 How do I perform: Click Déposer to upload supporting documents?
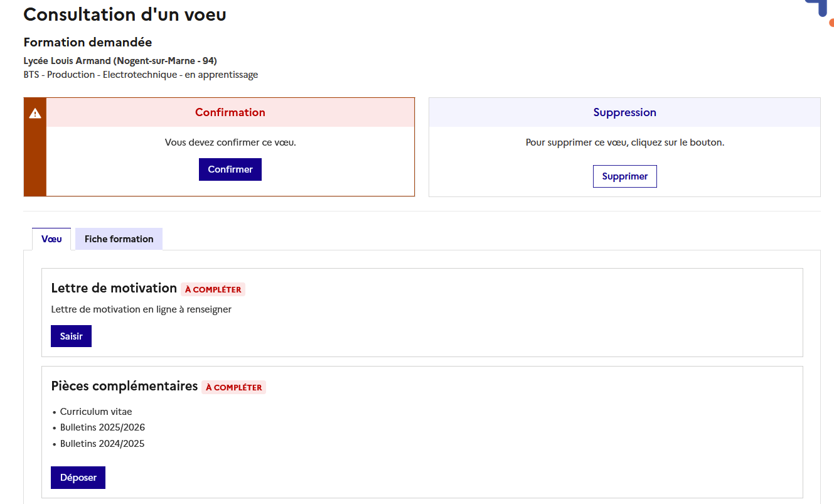(x=78, y=478)
